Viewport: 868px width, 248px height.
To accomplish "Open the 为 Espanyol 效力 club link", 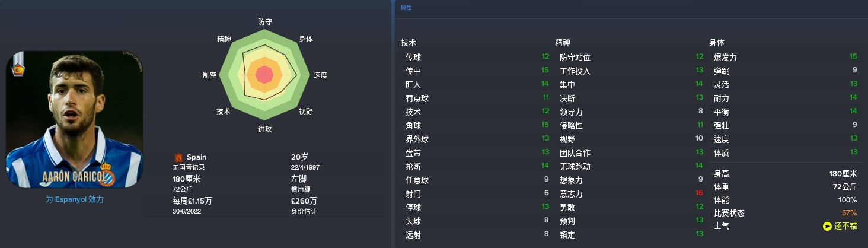I will point(75,199).
